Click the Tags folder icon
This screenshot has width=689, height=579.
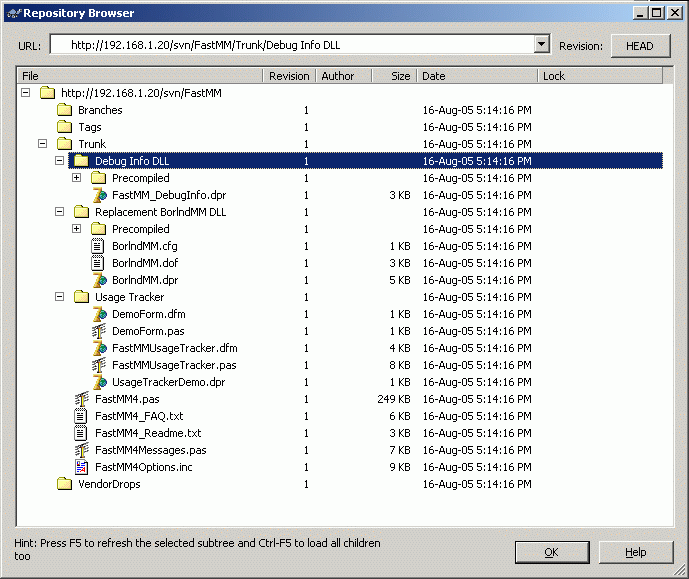click(64, 127)
